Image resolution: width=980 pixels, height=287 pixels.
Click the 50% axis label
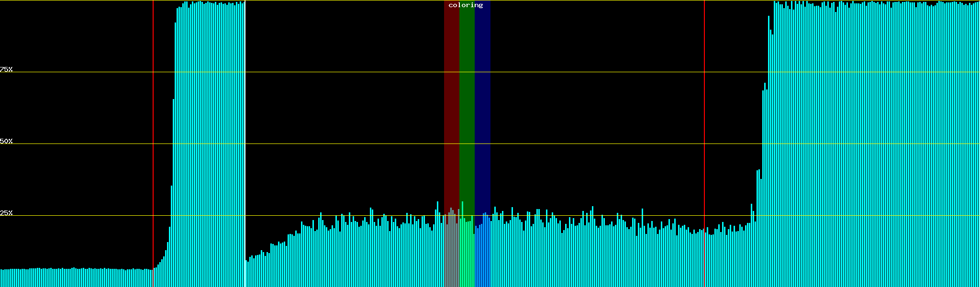(x=6, y=141)
